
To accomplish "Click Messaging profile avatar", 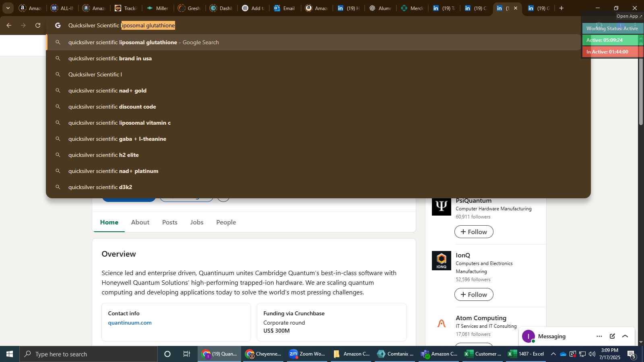I will [x=528, y=336].
